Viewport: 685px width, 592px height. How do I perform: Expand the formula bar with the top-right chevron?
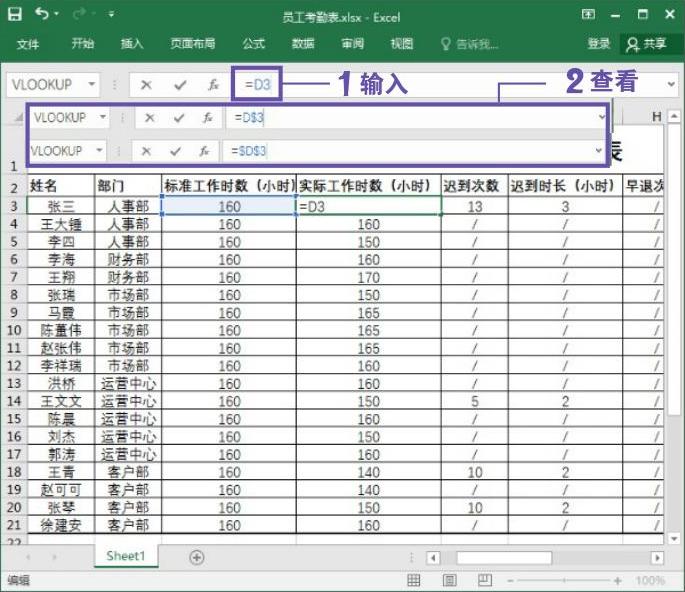[x=671, y=84]
